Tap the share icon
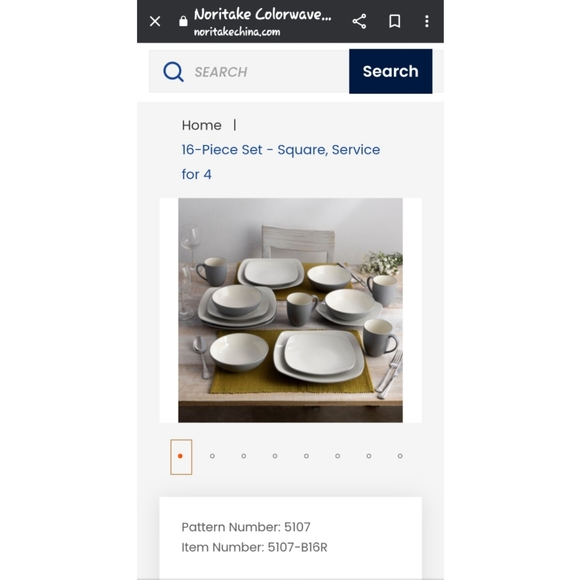 [359, 21]
